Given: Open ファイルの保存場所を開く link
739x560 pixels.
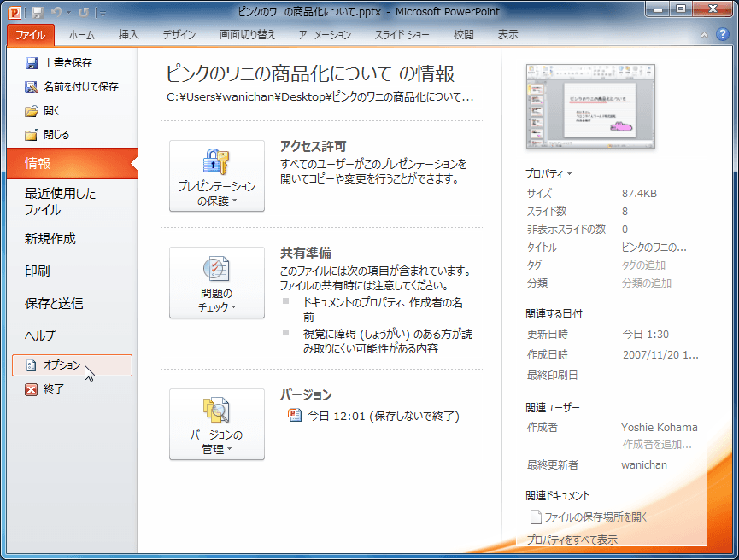Looking at the screenshot, I should [x=595, y=517].
